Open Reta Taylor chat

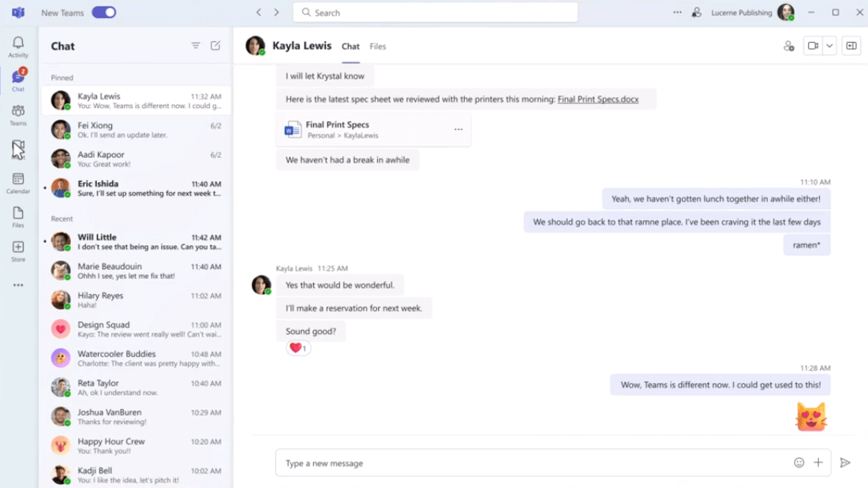(137, 387)
